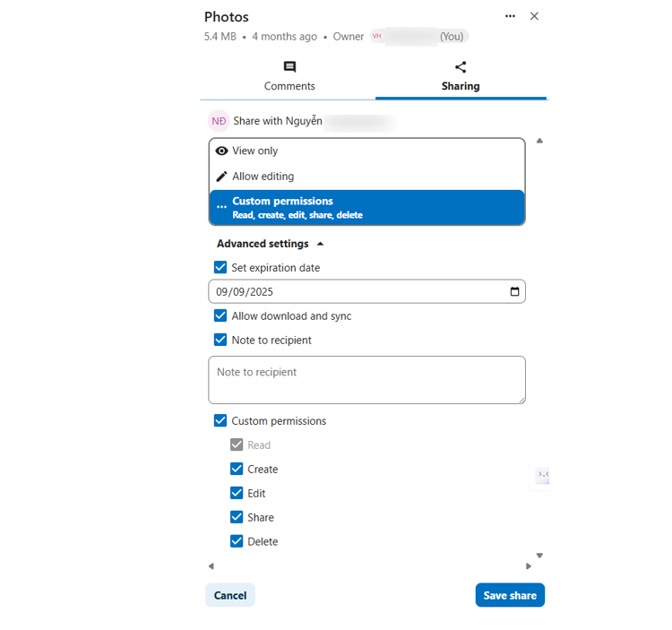Close the Photos details sidebar
This screenshot has height=630, width=672.
pos(534,16)
